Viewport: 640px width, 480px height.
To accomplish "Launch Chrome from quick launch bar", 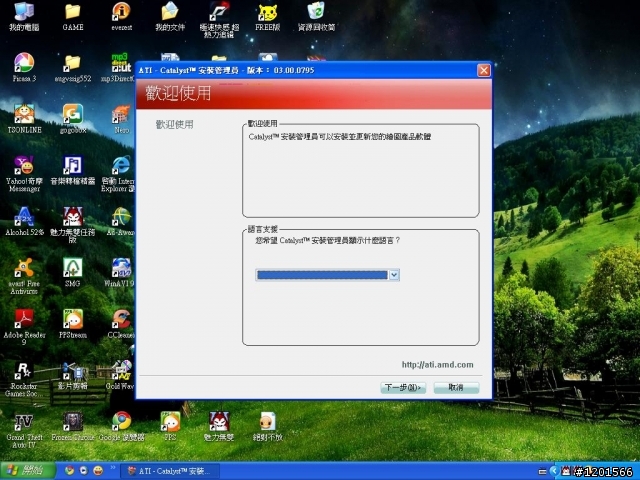I will 70,471.
